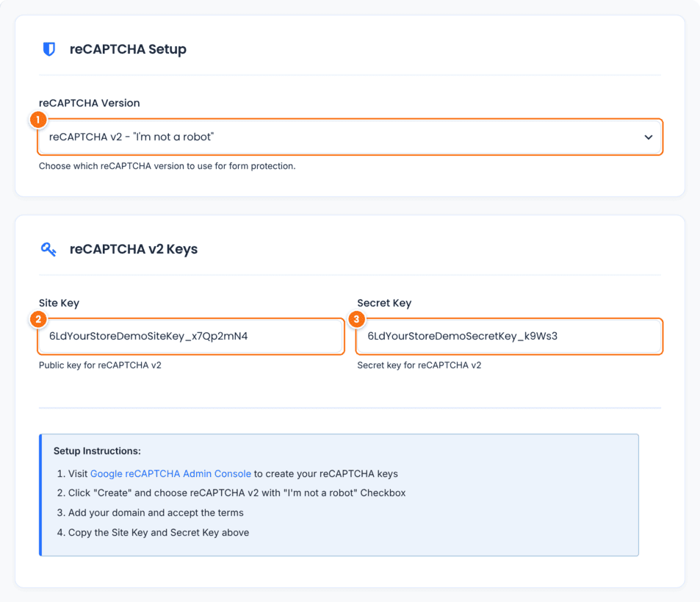Click the "Add your domain and accept the terms" step
Screen dimensions: 700x602
tap(150, 512)
